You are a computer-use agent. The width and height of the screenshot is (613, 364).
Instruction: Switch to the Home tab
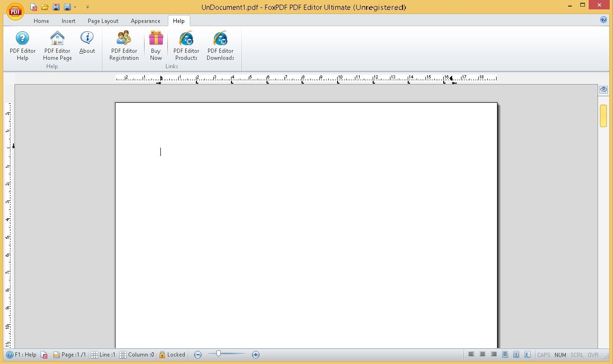[41, 21]
